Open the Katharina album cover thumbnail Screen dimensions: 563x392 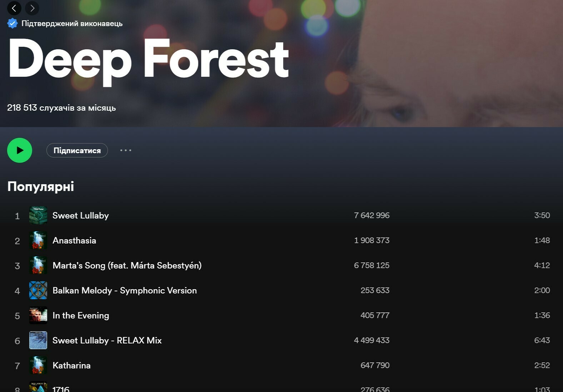click(38, 365)
